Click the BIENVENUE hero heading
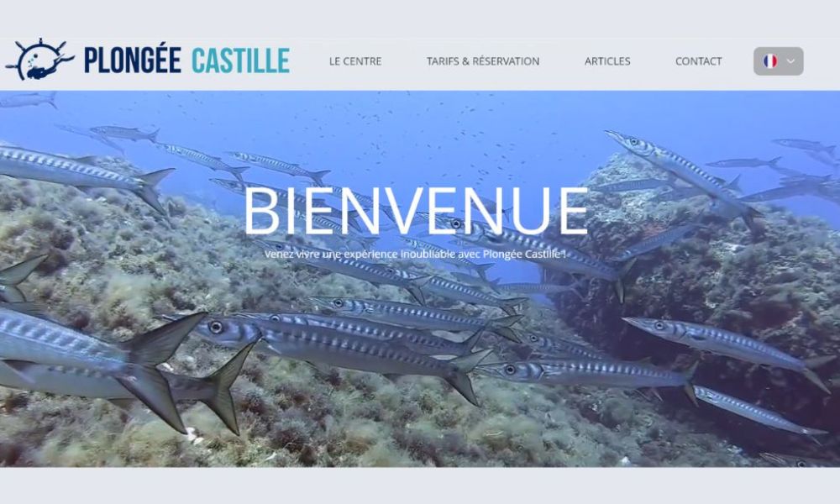 (x=417, y=211)
